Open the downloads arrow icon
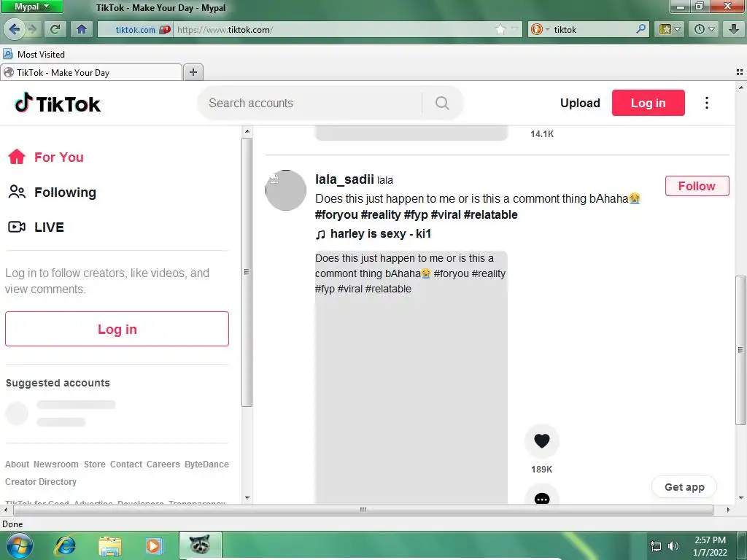 tap(734, 29)
